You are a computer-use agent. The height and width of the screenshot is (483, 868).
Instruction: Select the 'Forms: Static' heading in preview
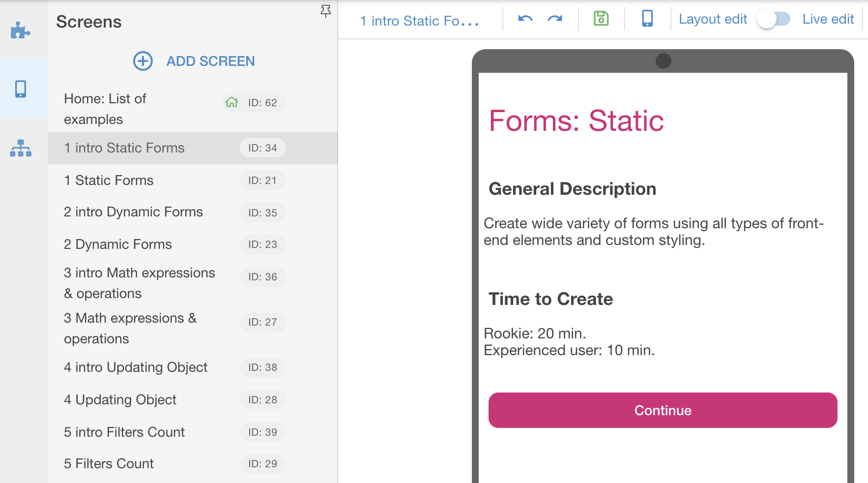(576, 121)
